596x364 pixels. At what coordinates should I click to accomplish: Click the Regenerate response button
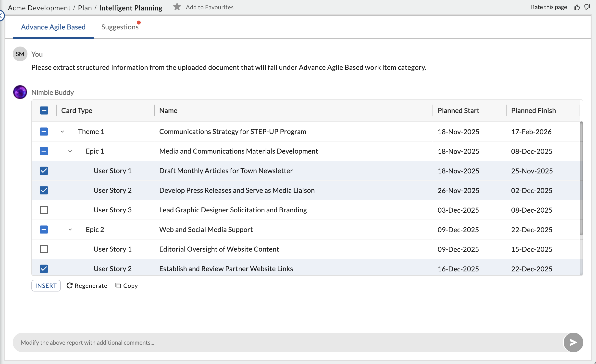(x=87, y=286)
